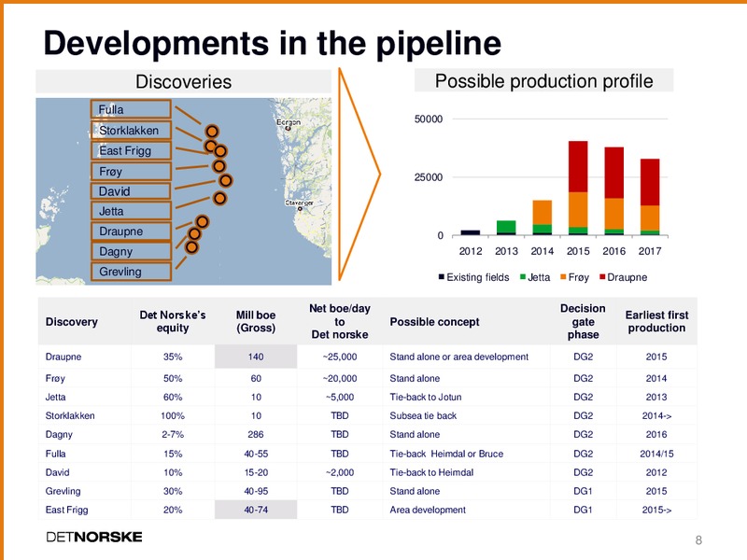Click the Draupne row name in the table
The width and height of the screenshot is (747, 560).
pos(63,357)
